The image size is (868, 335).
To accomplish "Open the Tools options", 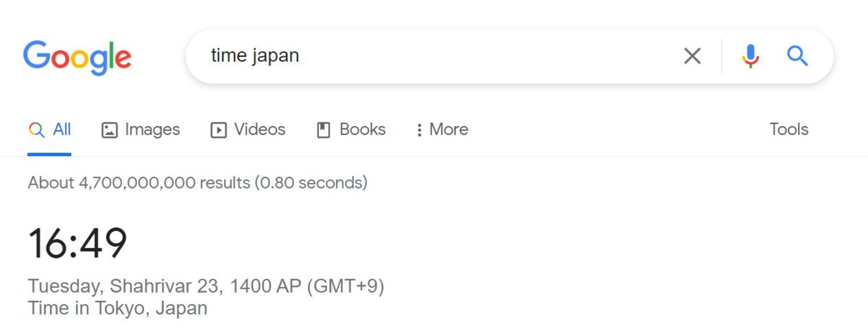I will pyautogui.click(x=789, y=130).
